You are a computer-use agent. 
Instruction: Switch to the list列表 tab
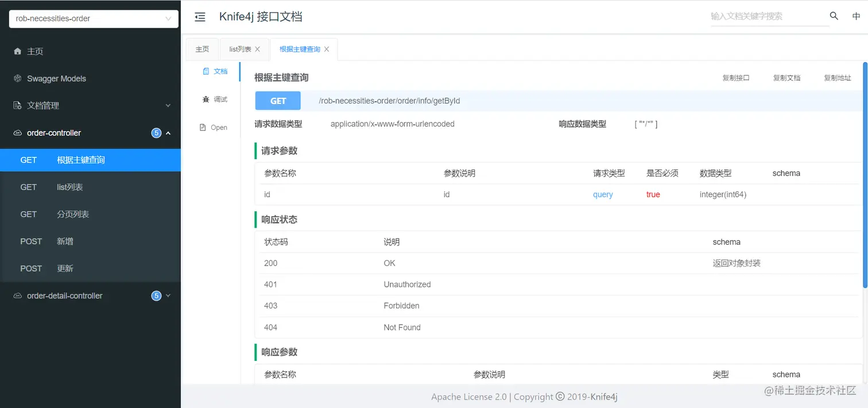[245, 49]
